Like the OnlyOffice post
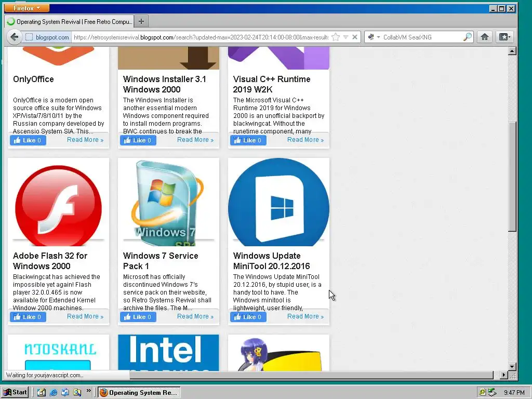This screenshot has height=399, width=532. pos(28,140)
